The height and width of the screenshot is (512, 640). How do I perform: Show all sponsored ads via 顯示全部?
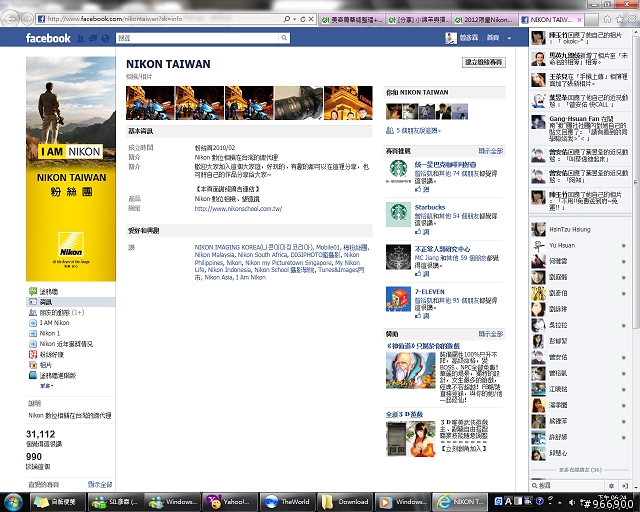click(491, 334)
